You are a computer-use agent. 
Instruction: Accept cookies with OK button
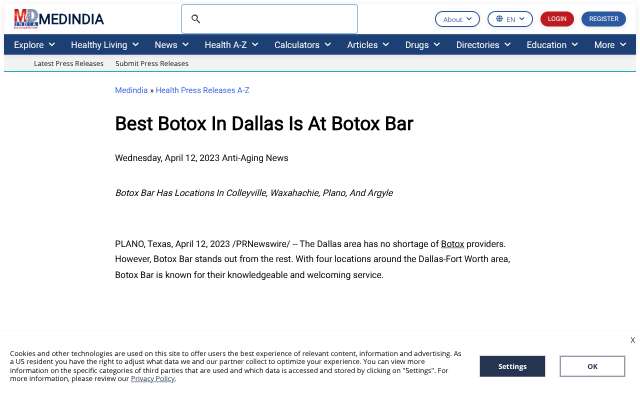click(592, 367)
